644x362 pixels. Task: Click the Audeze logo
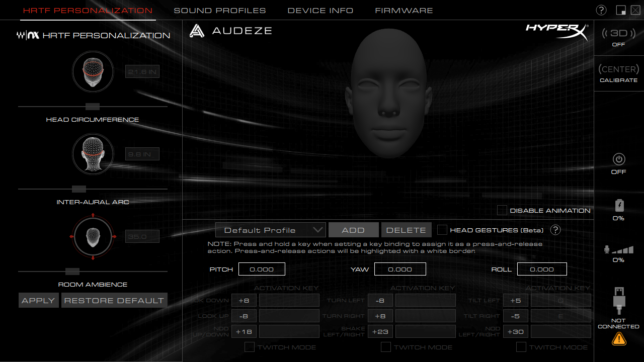(230, 31)
